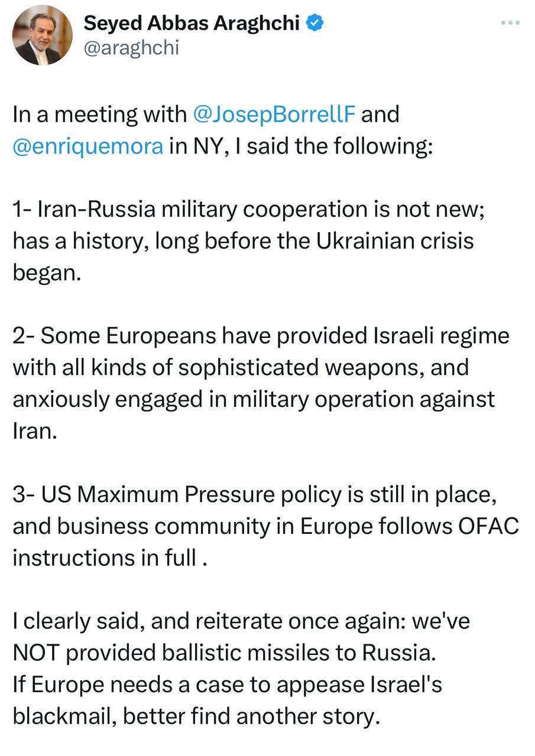Click the word "began." ending point 1
This screenshot has width=535, height=756.
[x=46, y=273]
